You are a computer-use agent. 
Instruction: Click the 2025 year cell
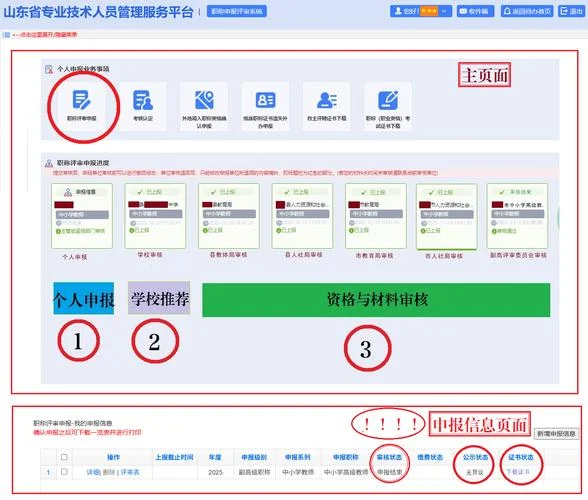tap(216, 472)
